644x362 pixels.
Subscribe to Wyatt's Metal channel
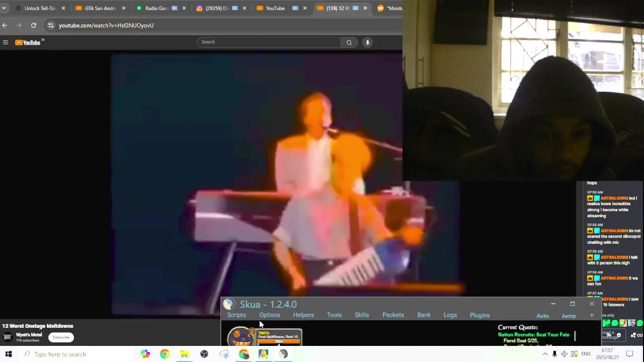click(61, 337)
